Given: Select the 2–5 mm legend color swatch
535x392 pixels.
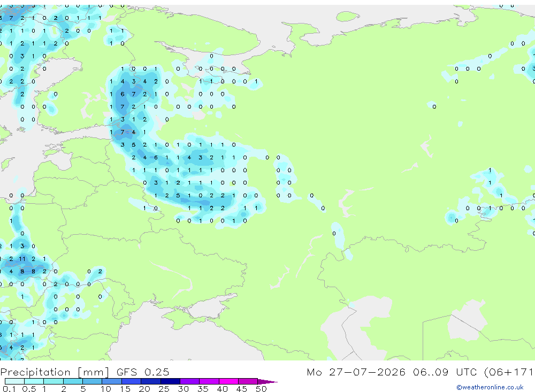Looking at the screenshot, I should 73,381.
